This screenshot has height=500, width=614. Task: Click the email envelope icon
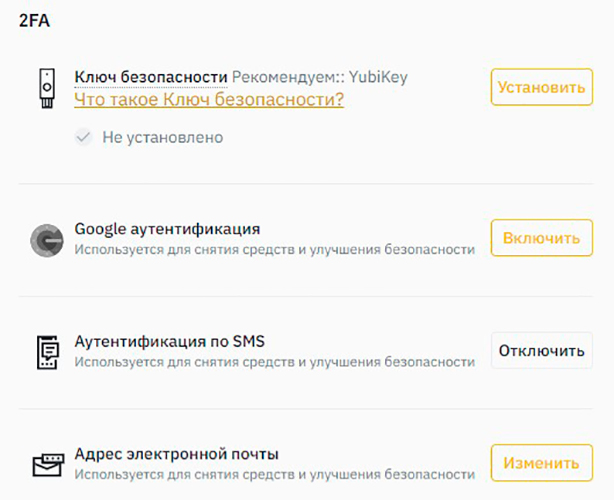point(47,464)
